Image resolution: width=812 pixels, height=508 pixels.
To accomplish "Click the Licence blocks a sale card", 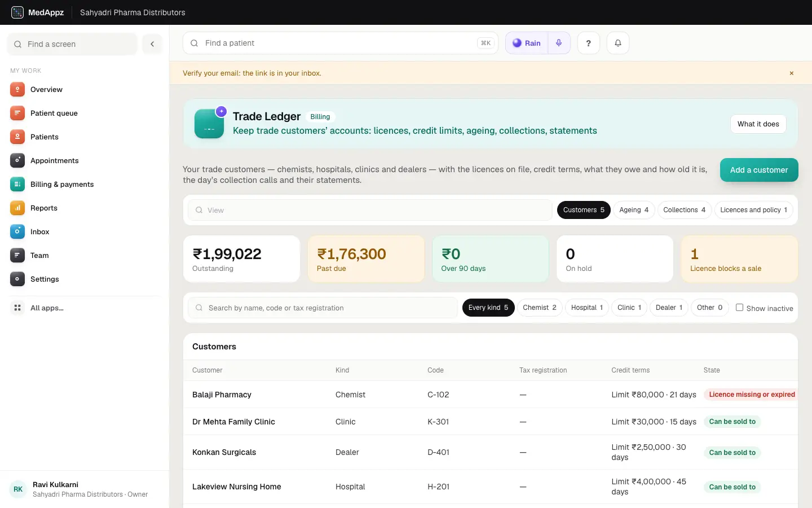I will pyautogui.click(x=739, y=259).
